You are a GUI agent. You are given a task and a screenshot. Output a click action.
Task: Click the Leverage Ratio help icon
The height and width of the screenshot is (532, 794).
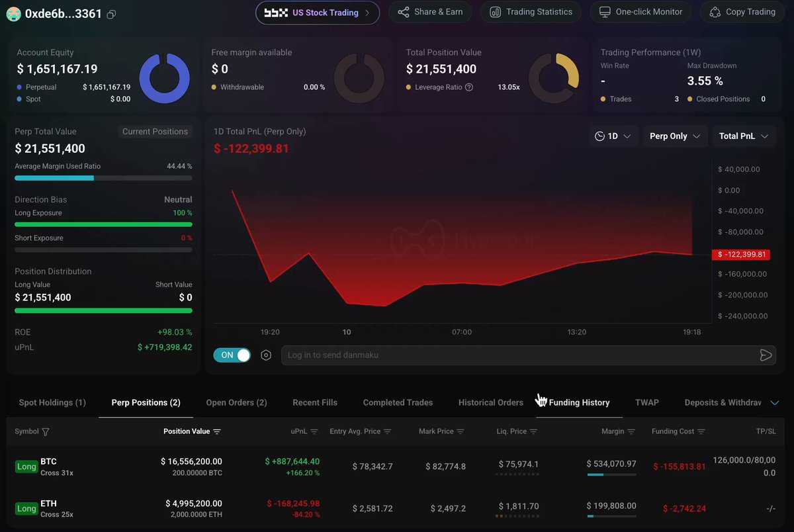point(469,87)
